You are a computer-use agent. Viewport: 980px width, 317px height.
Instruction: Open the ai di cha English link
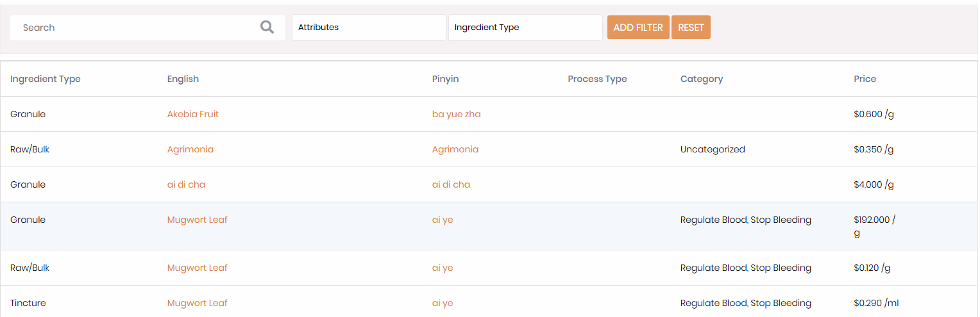186,184
